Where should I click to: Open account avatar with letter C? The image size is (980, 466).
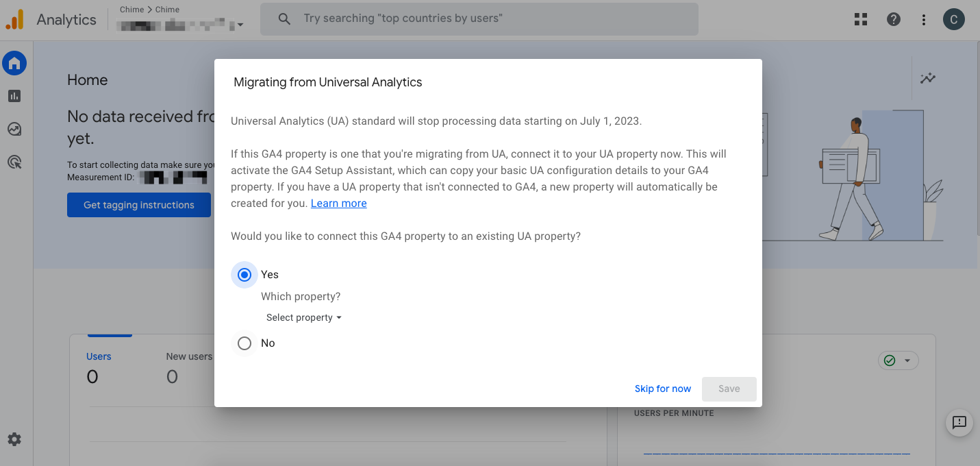click(x=954, y=19)
